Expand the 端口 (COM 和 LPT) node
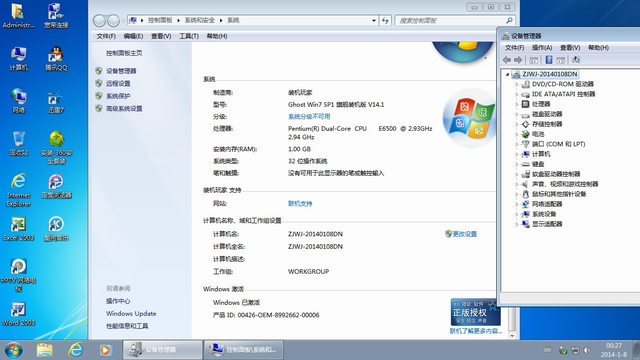Viewport: 640px width, 360px height. [x=516, y=144]
